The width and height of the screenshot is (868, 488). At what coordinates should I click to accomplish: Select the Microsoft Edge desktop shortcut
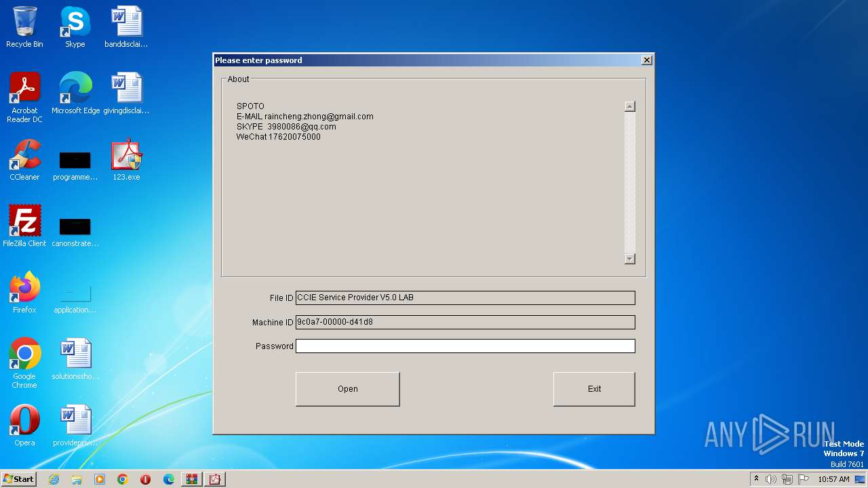tap(75, 94)
